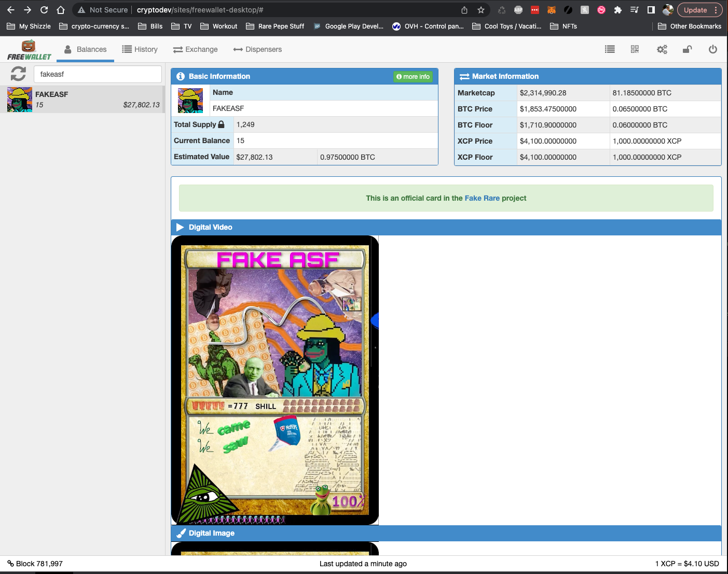The height and width of the screenshot is (574, 728).
Task: Open the Cool Toys / Vacation bookmark folder
Action: tap(507, 26)
